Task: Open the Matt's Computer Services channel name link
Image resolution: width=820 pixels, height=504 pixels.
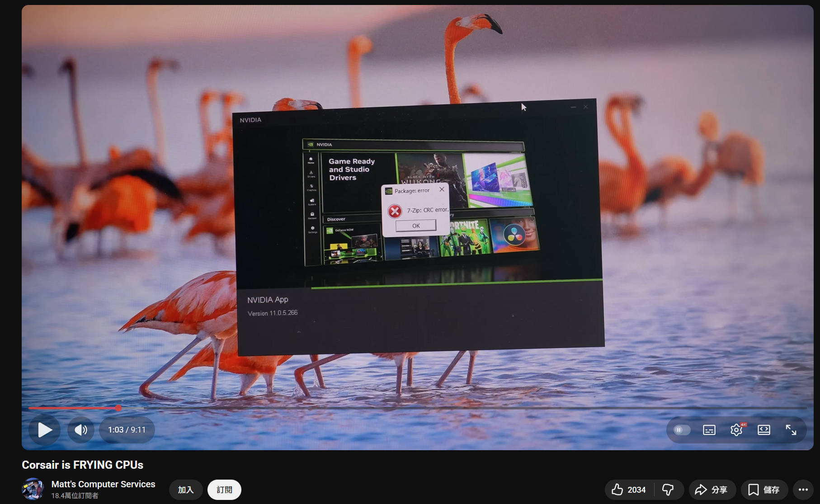Action: 103,484
